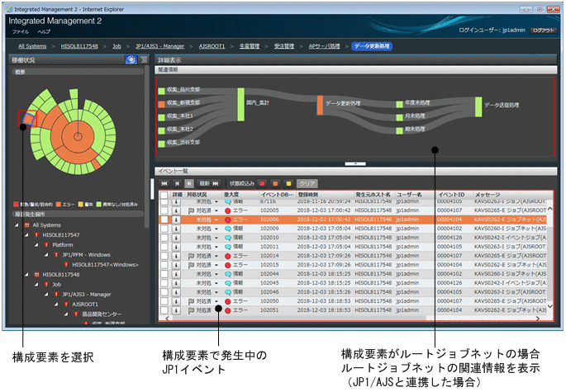Jump to first page of event list
Image resolution: width=566 pixels, height=392 pixels.
pyautogui.click(x=164, y=183)
